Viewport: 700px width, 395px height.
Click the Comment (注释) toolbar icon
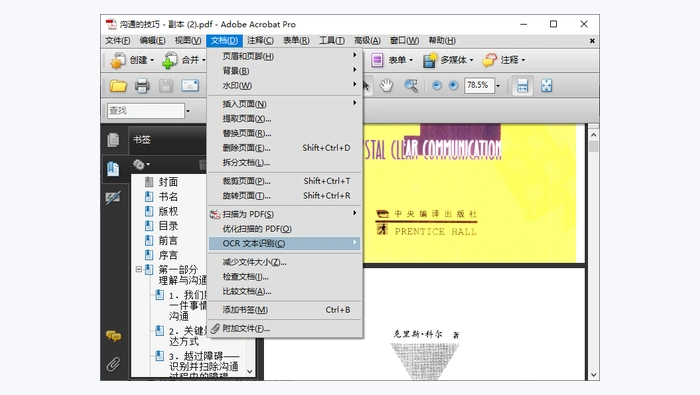[489, 60]
